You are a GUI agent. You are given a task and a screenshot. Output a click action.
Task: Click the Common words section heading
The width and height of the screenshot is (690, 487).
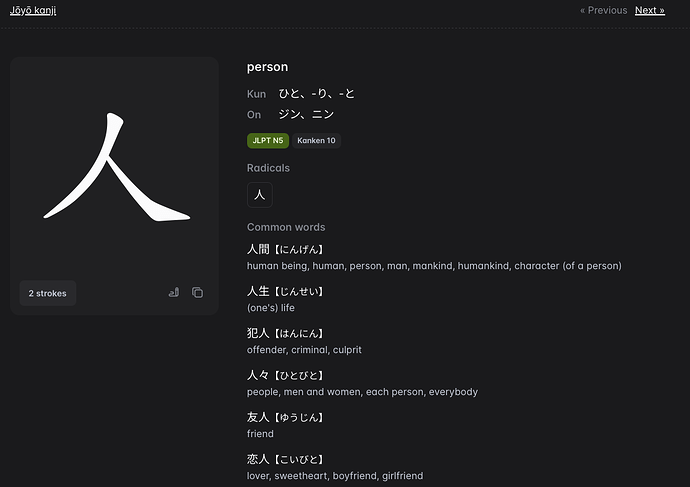pos(286,227)
